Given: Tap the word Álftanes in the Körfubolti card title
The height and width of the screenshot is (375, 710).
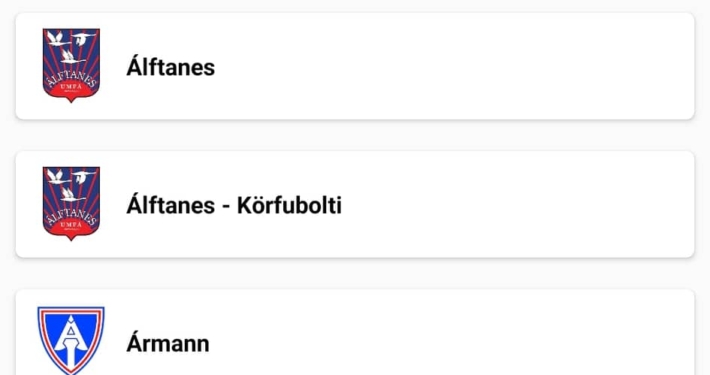Looking at the screenshot, I should click(x=171, y=205).
